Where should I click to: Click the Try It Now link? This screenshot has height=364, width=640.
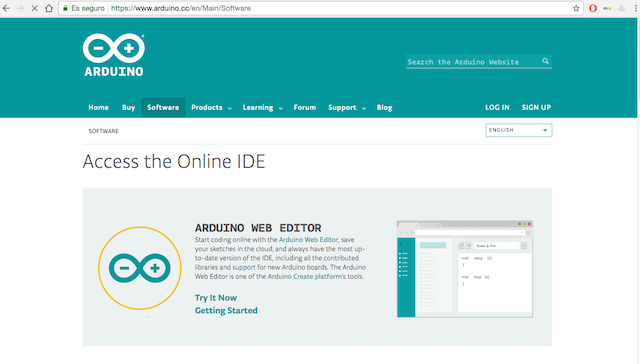click(x=216, y=297)
